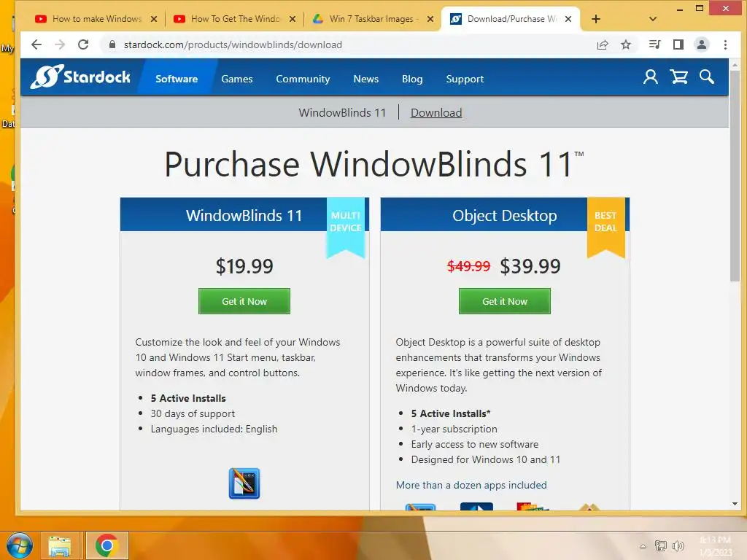Click the 'Languages included: English' bullet
This screenshot has width=747, height=560.
point(214,429)
